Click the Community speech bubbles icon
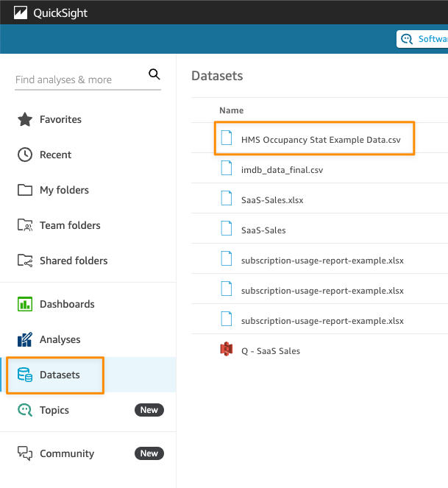 click(x=25, y=453)
